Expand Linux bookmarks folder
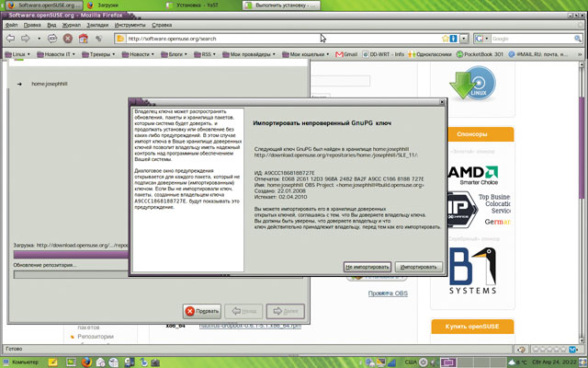Screen dimensions: 588x368 coord(17,54)
